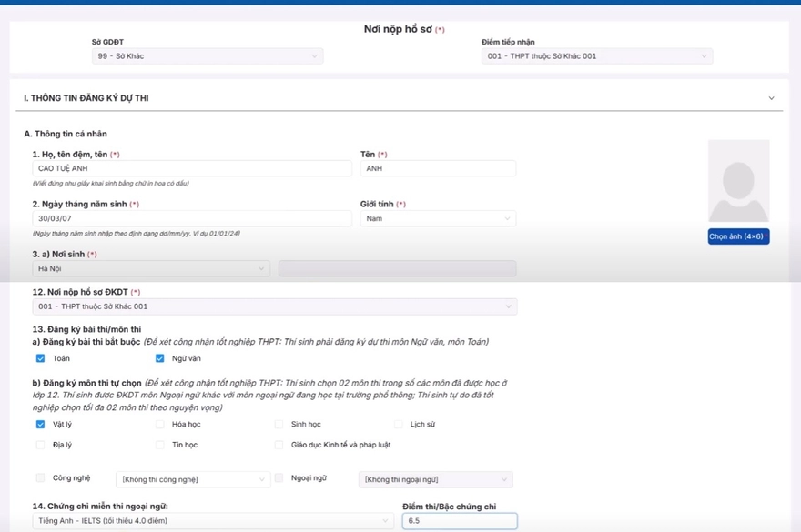Click the Họ, tên đệm, tên field
This screenshot has width=801, height=532.
191,168
